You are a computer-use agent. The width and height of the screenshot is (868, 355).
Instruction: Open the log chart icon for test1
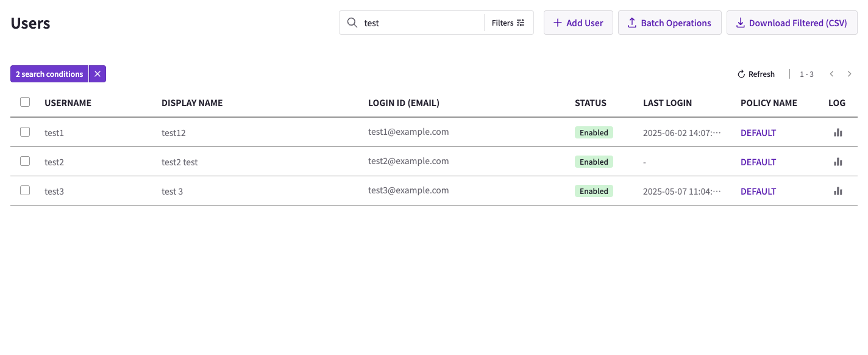838,132
